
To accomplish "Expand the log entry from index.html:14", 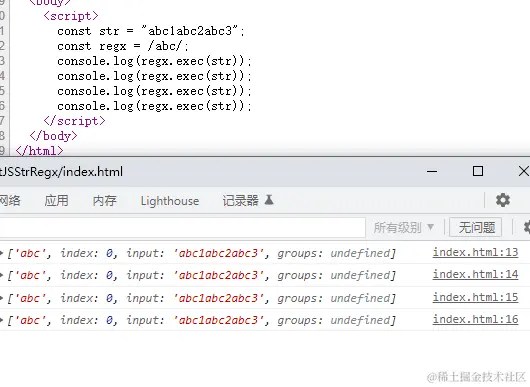I will [x=2, y=275].
